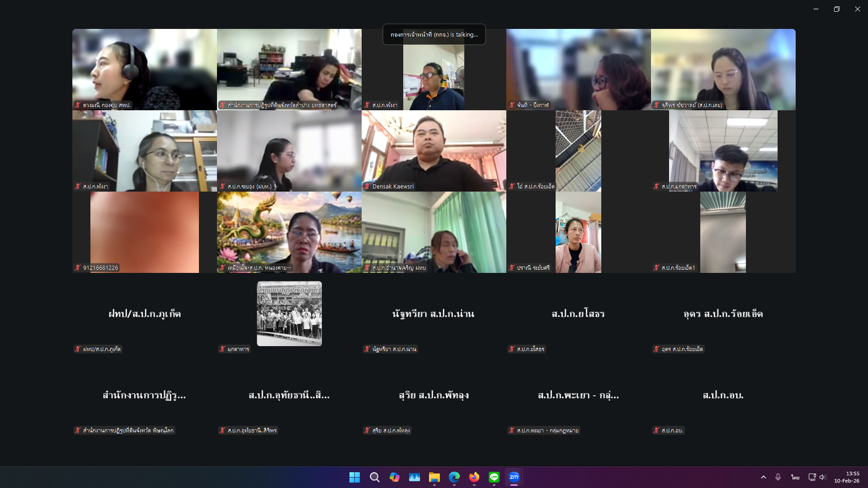The image size is (868, 488).
Task: Open File Explorer from the taskbar
Action: coord(434,477)
